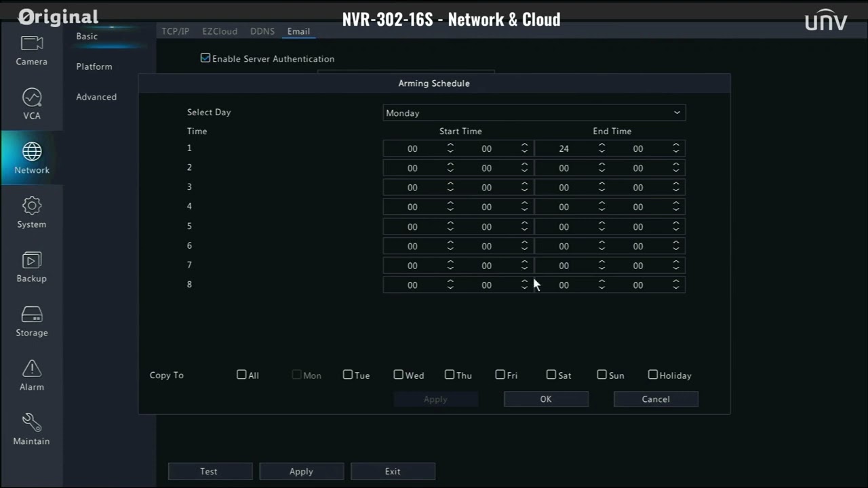Adjust row 1 start minute stepper
Image resolution: width=868 pixels, height=488 pixels.
pyautogui.click(x=524, y=148)
